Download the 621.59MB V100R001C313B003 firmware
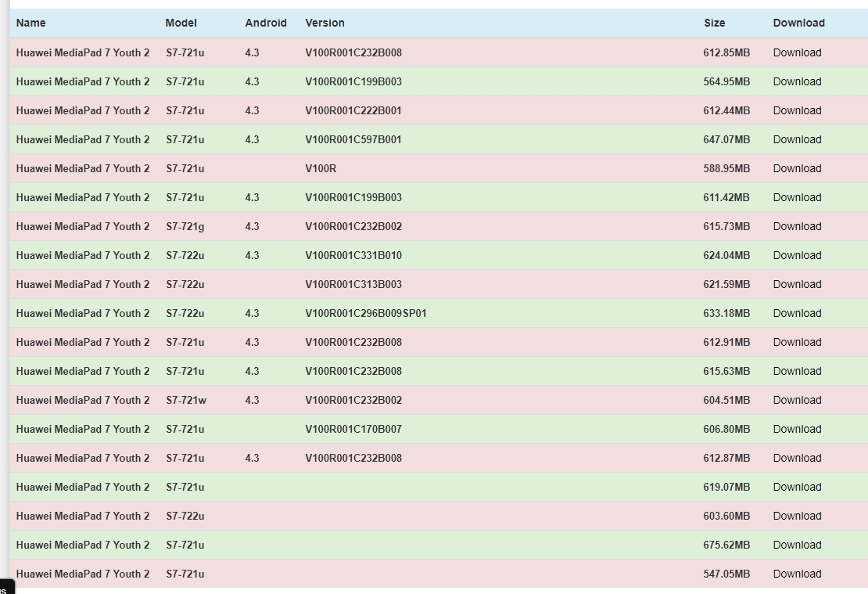The image size is (868, 594). [797, 284]
